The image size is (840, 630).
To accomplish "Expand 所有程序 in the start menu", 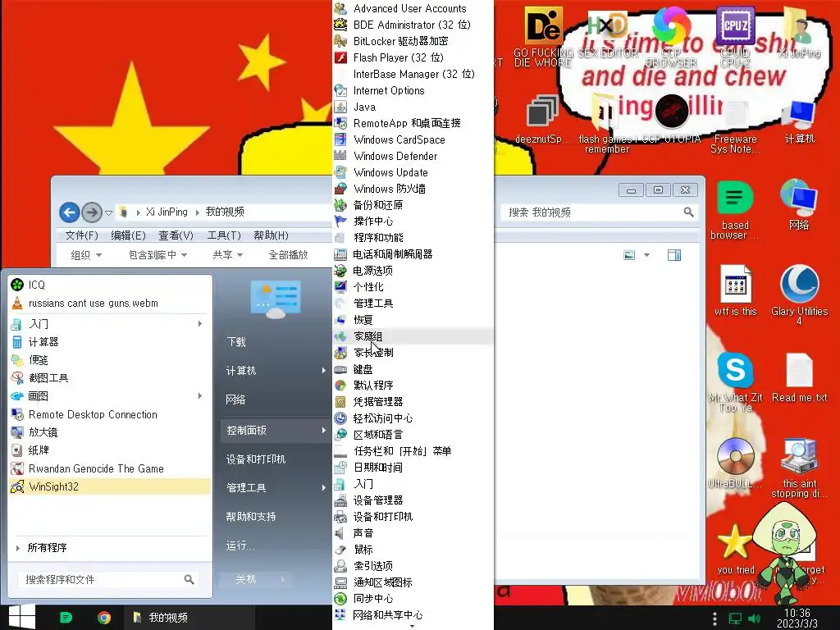I will click(110, 547).
